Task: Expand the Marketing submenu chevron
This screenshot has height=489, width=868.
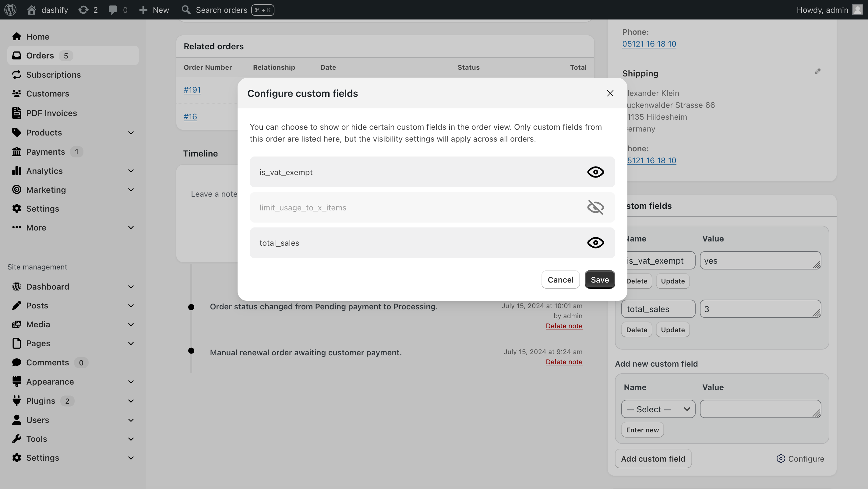Action: [x=131, y=190]
